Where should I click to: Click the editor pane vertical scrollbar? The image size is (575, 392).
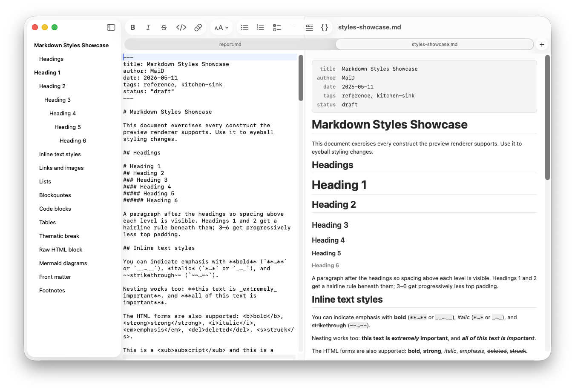point(301,78)
